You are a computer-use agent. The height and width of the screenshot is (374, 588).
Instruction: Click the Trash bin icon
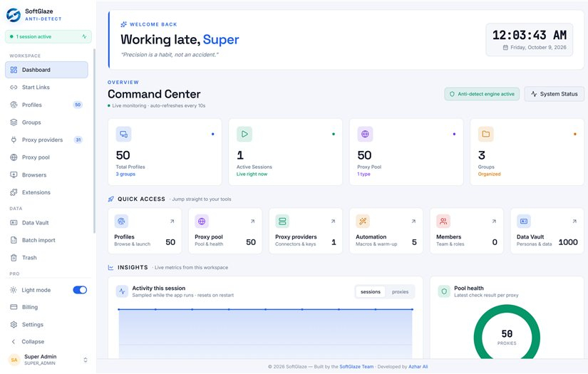click(14, 257)
